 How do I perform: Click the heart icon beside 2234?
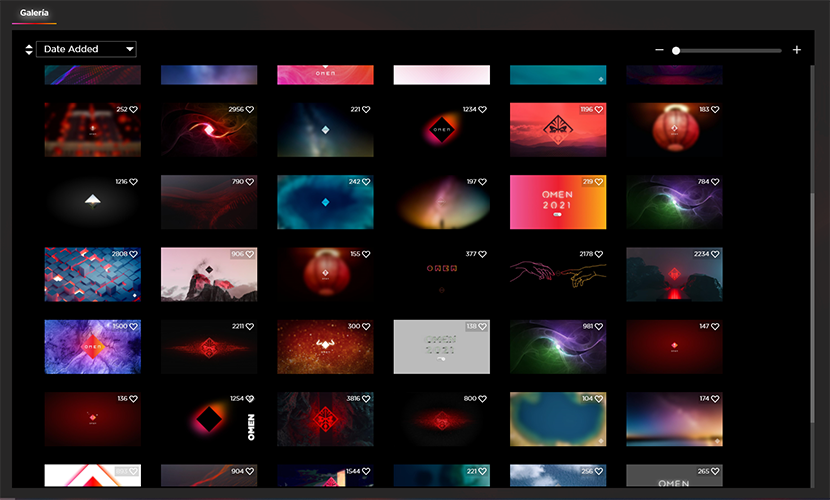point(716,255)
